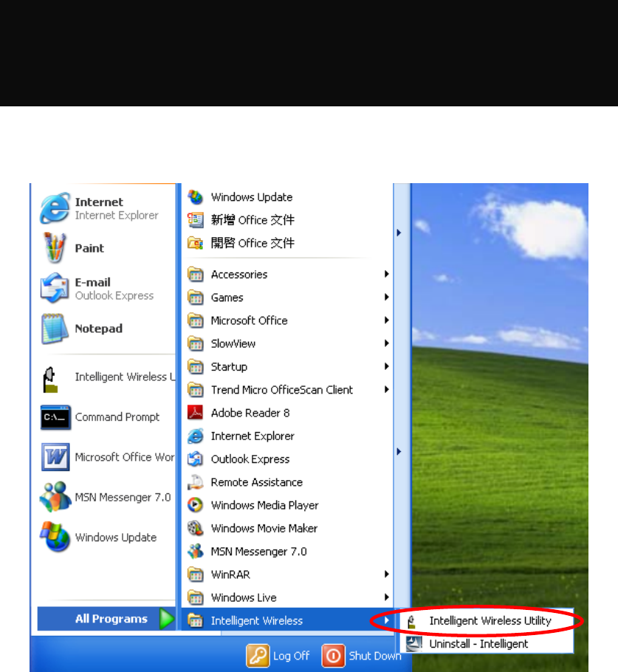Open the WinRAR folder entry
This screenshot has width=618, height=672.
coord(287,575)
